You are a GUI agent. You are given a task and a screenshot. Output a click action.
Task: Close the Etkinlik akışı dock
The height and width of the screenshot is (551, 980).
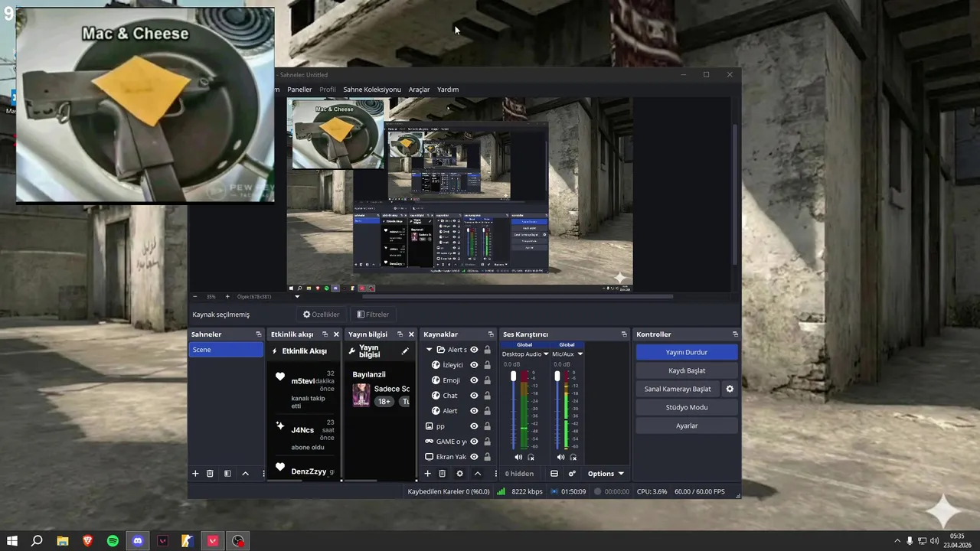(335, 334)
